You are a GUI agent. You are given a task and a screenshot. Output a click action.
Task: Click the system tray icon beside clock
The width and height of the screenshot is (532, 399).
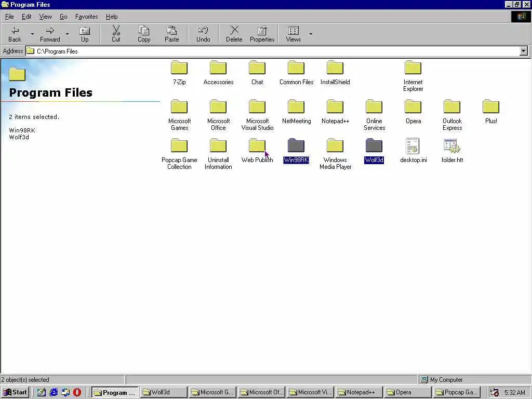point(495,393)
